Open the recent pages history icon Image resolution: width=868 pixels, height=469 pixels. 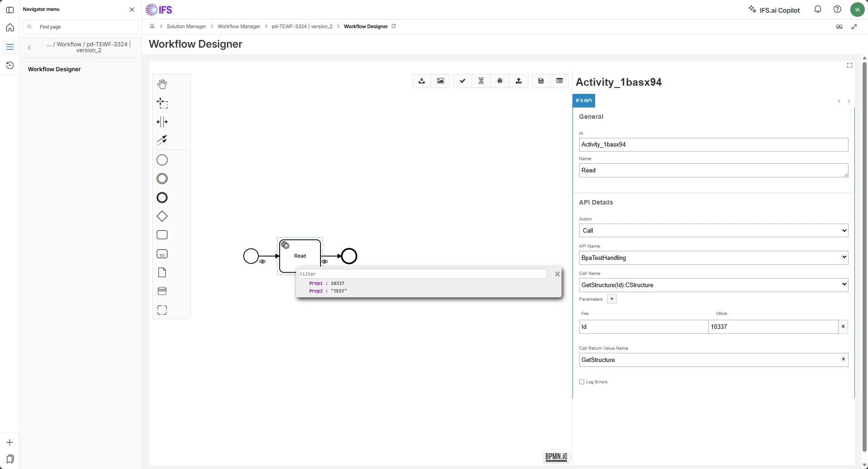(x=10, y=65)
